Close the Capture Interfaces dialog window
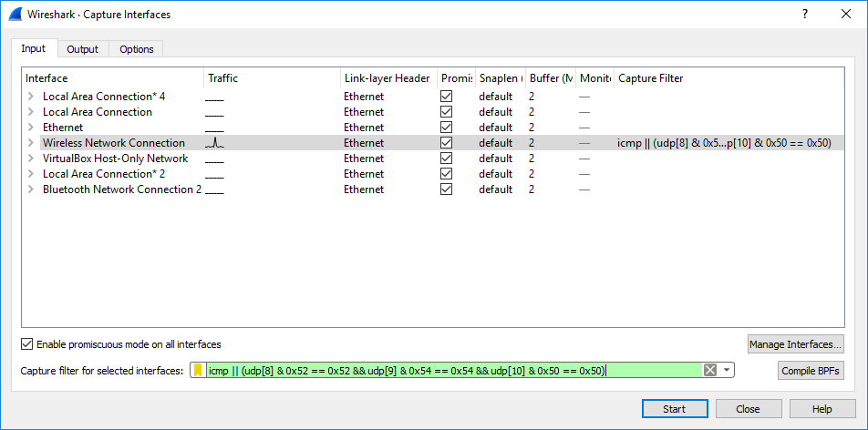 [845, 15]
